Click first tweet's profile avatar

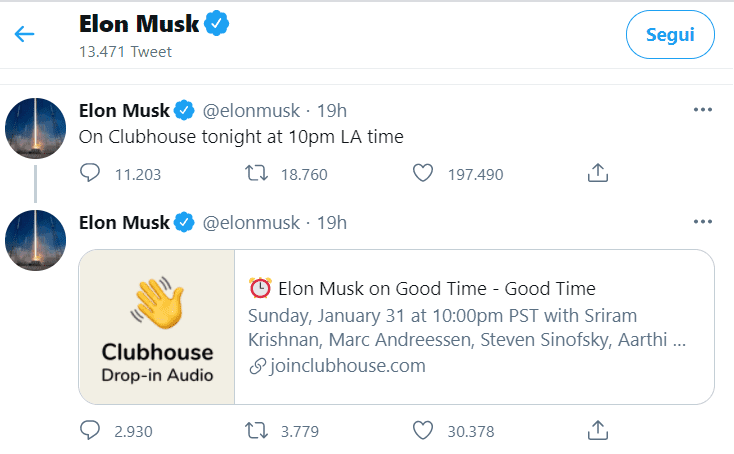(x=36, y=128)
